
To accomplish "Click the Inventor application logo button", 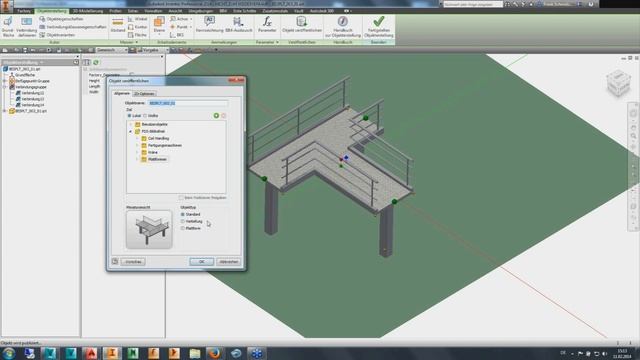I will (x=6, y=6).
